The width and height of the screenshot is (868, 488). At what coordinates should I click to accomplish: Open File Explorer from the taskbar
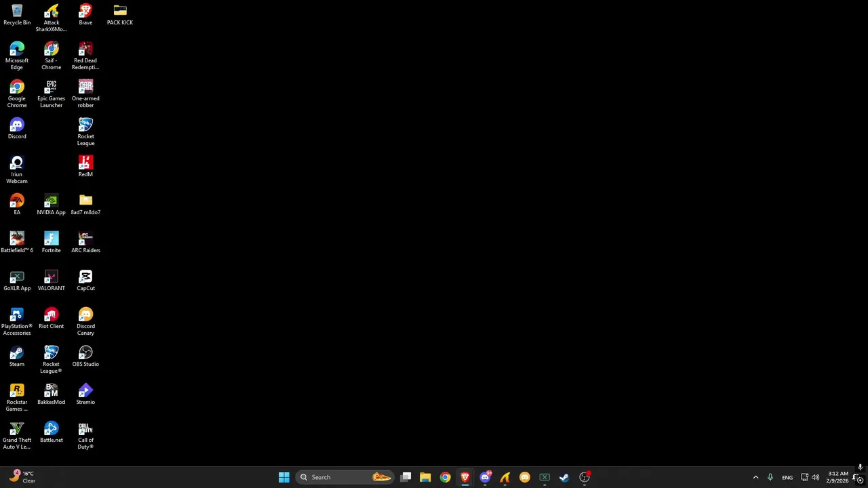(x=425, y=477)
